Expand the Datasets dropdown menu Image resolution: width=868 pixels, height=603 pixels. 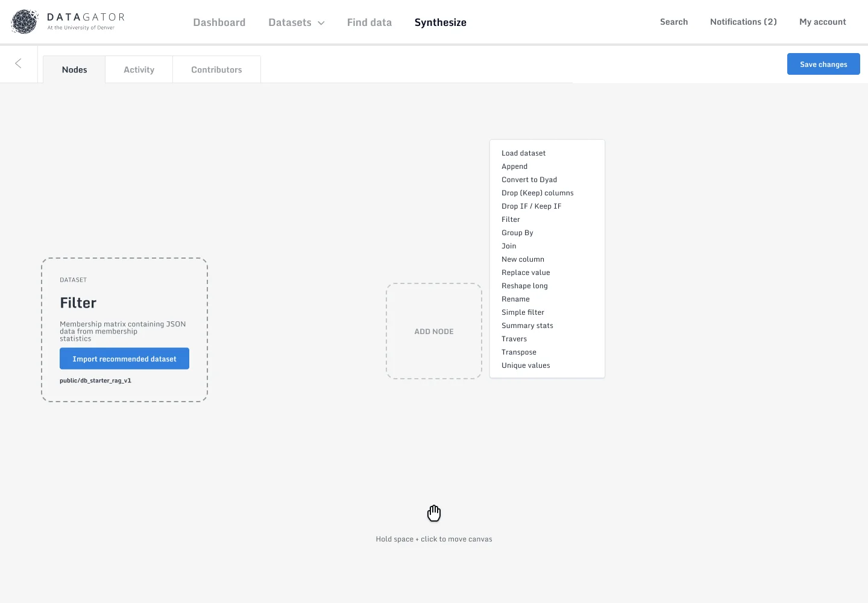pyautogui.click(x=296, y=22)
